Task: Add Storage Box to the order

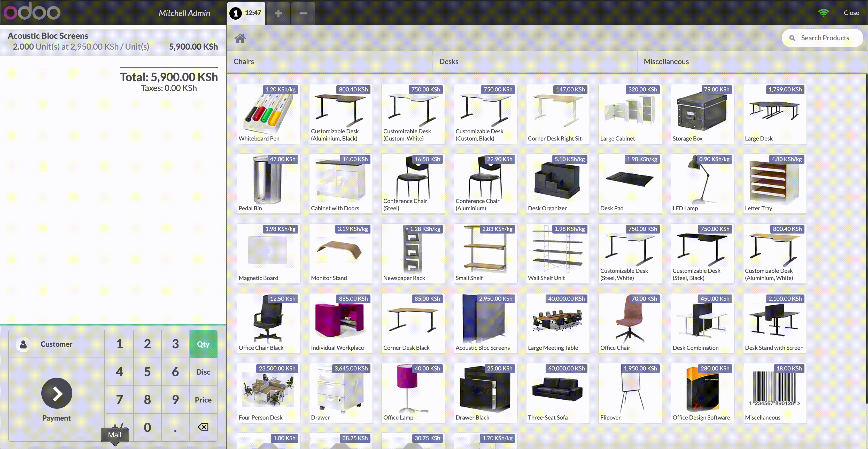Action: pyautogui.click(x=702, y=114)
